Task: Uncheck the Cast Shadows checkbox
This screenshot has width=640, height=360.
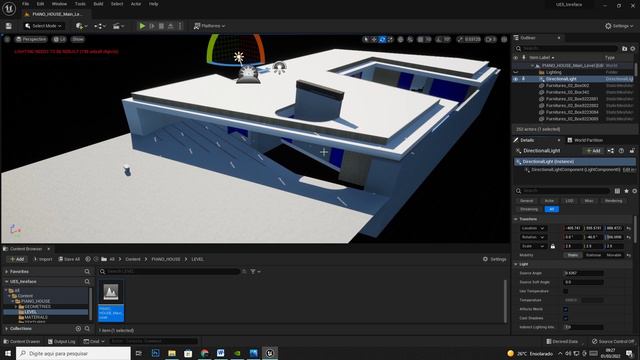Action: 566,318
